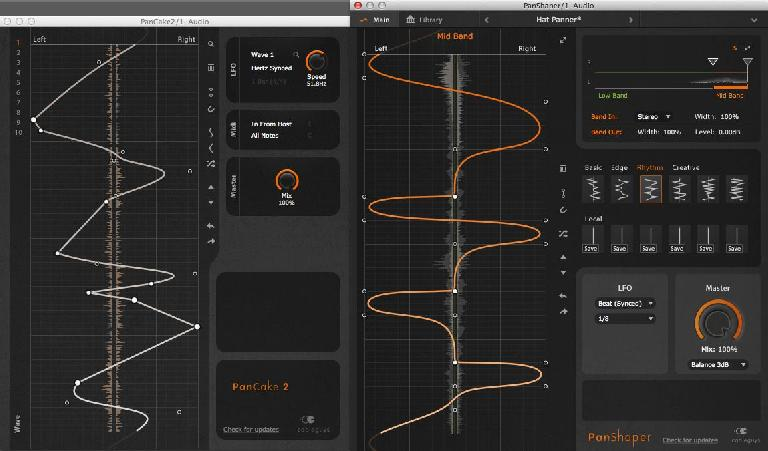Switch to the Library tab

424,19
